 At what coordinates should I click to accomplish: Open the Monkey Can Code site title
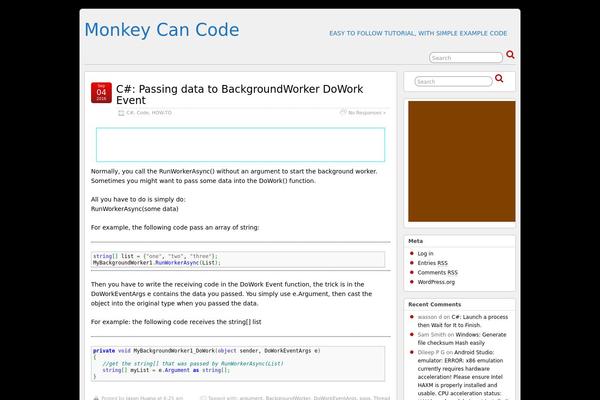pos(162,30)
